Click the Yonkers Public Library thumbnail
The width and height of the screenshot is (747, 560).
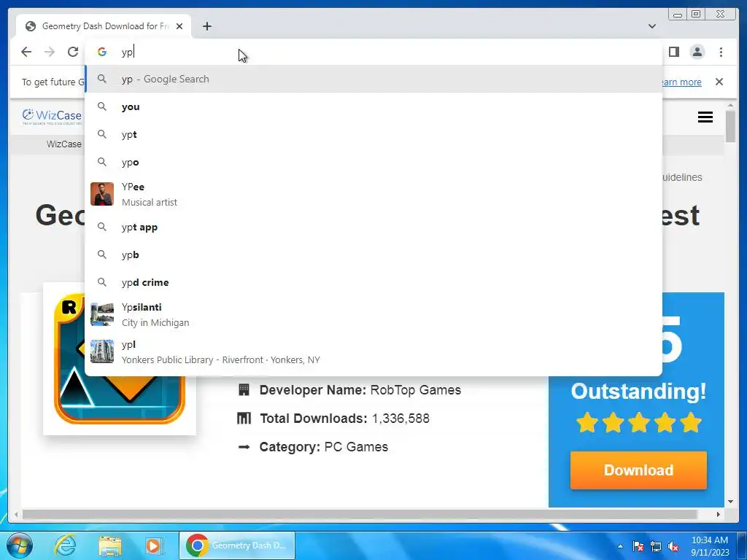point(102,351)
